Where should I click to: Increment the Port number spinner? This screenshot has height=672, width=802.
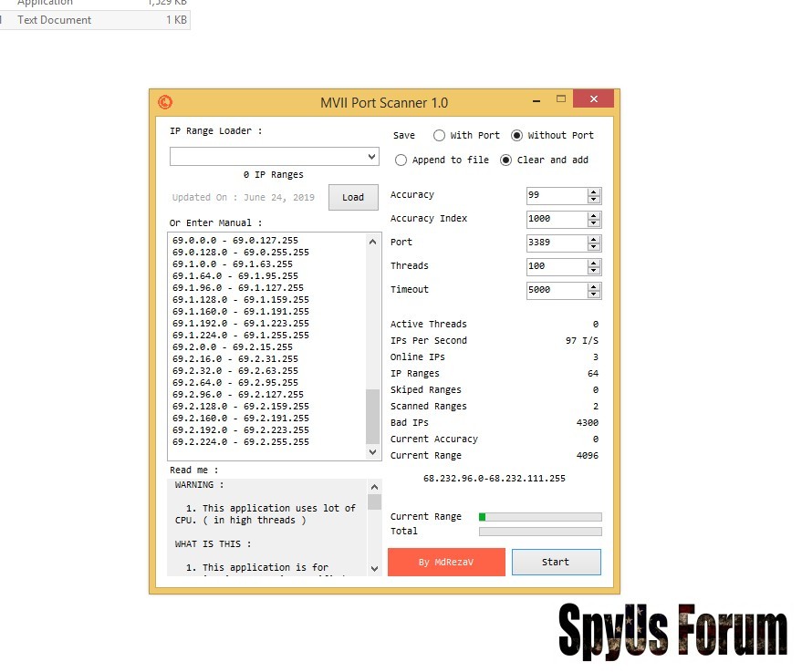pyautogui.click(x=594, y=239)
